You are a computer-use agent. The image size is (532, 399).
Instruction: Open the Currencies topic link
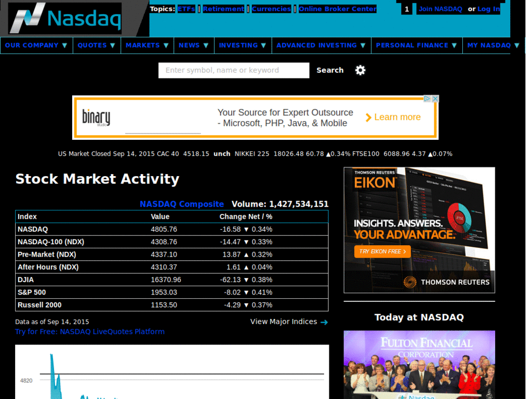point(271,9)
